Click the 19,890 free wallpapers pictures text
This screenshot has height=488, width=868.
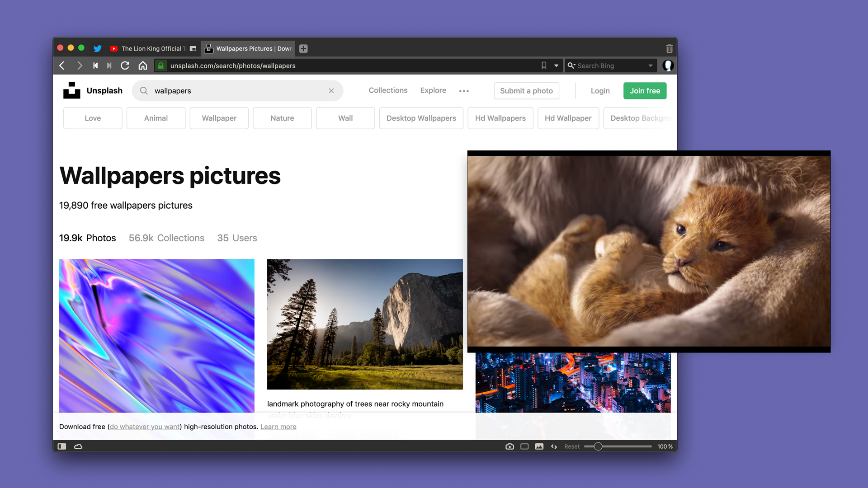pos(126,205)
